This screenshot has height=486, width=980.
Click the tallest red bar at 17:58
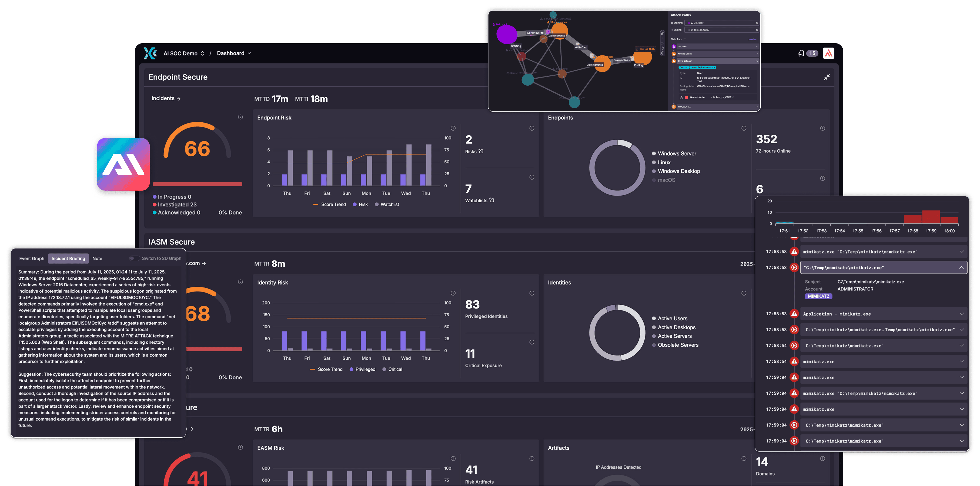(x=931, y=217)
